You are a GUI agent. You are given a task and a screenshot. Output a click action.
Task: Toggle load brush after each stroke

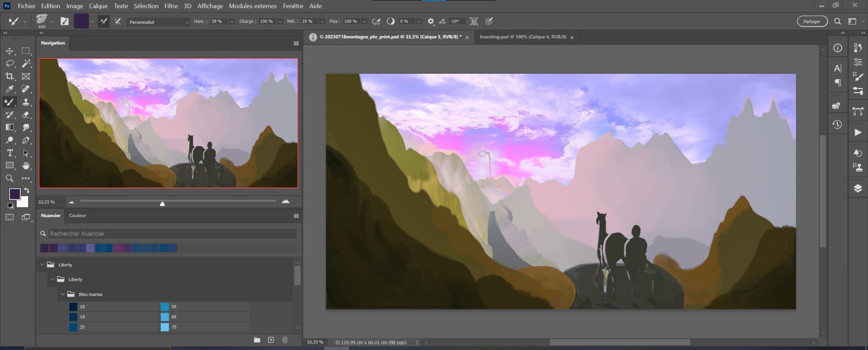tap(103, 22)
